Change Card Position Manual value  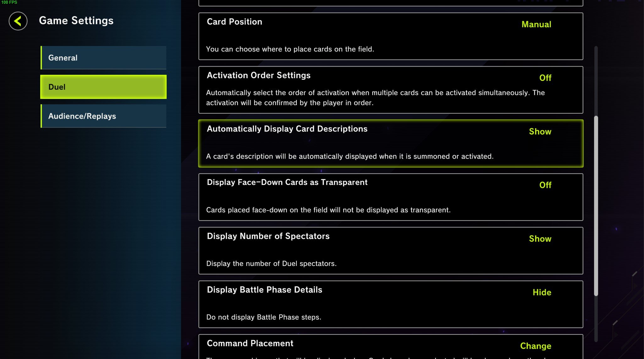(536, 24)
